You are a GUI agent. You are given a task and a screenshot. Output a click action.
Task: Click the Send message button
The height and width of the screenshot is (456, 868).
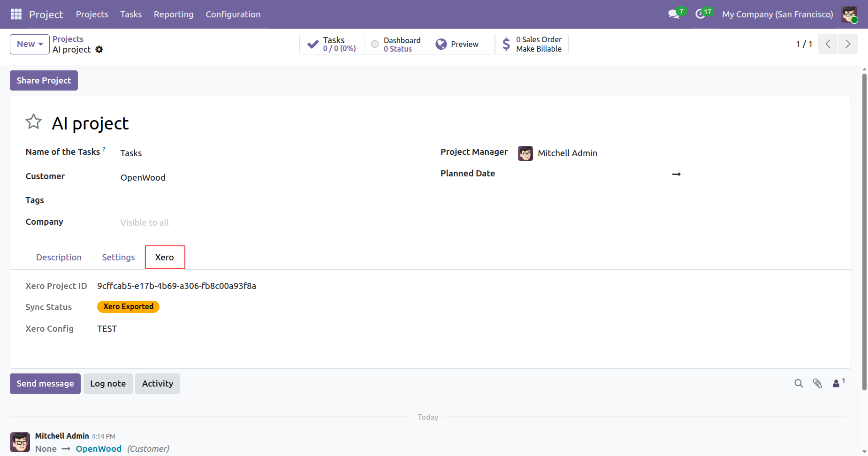[x=45, y=384]
